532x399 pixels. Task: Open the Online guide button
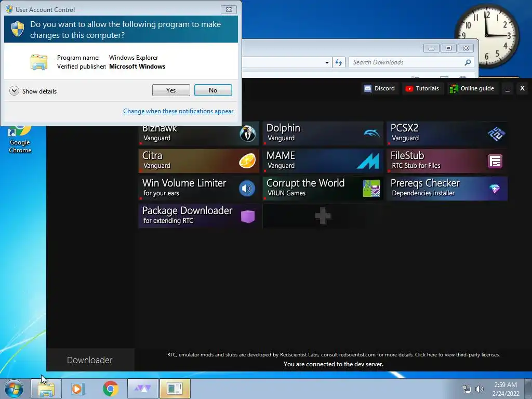click(472, 88)
